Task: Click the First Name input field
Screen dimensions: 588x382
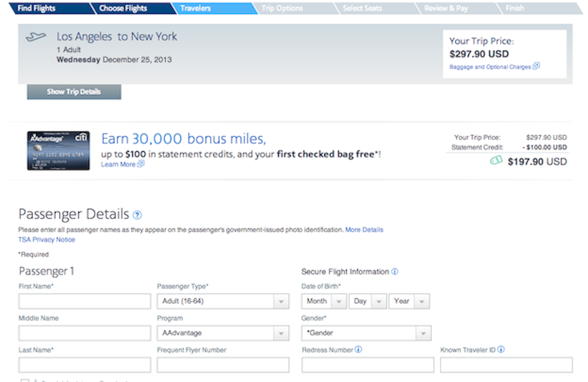Action: click(x=85, y=302)
